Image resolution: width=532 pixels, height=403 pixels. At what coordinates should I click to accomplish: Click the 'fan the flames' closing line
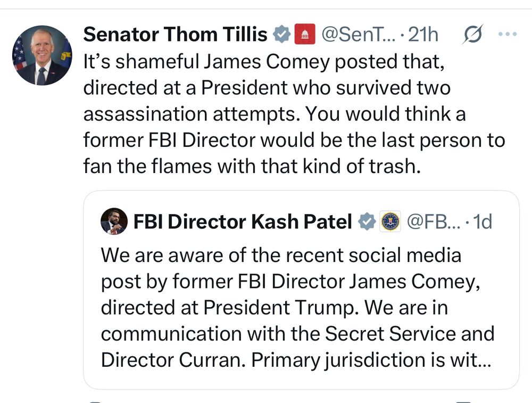(252, 166)
